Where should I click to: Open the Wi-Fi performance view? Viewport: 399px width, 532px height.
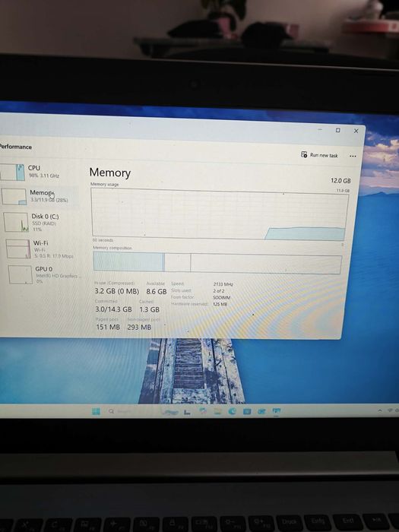(x=43, y=249)
